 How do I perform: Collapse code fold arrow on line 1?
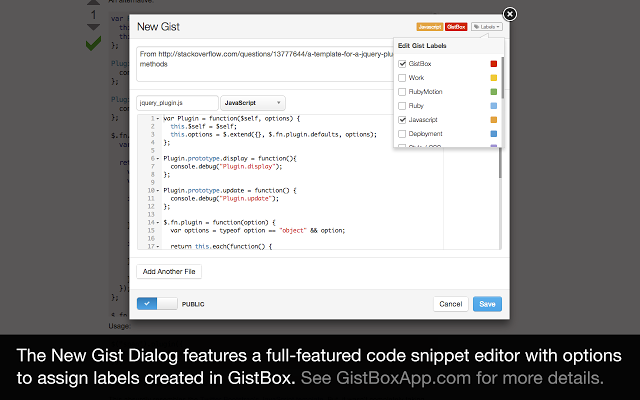[x=158, y=119]
